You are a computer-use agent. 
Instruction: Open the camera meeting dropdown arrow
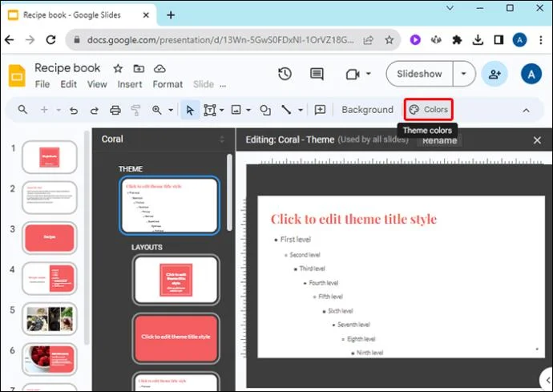(x=368, y=74)
